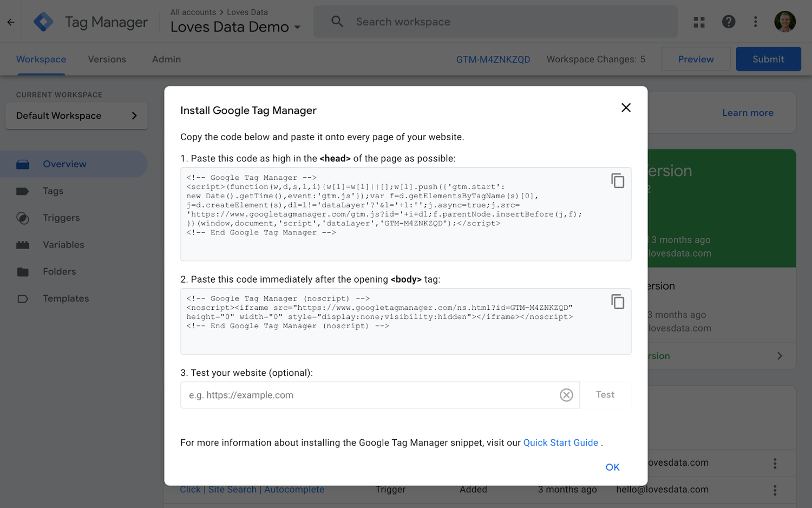812x508 pixels.
Task: Expand the Loves Data Demo account dropdown
Action: click(x=297, y=27)
